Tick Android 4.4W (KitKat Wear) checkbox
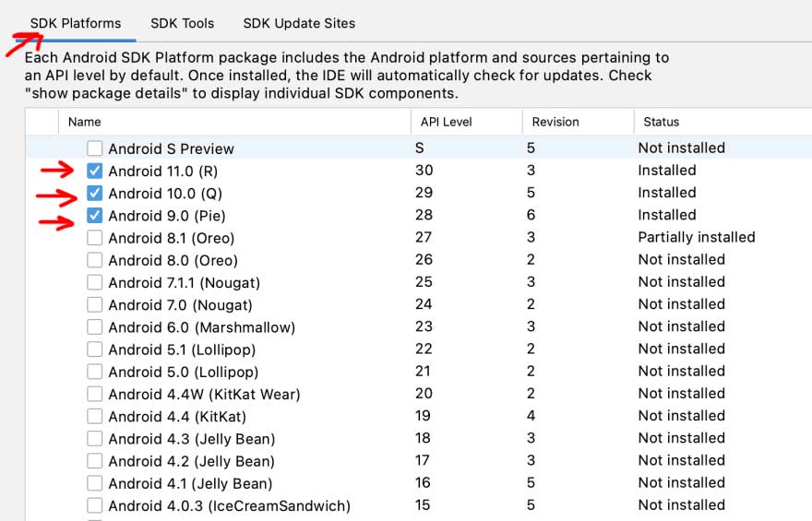This screenshot has height=521, width=812. pyautogui.click(x=95, y=394)
